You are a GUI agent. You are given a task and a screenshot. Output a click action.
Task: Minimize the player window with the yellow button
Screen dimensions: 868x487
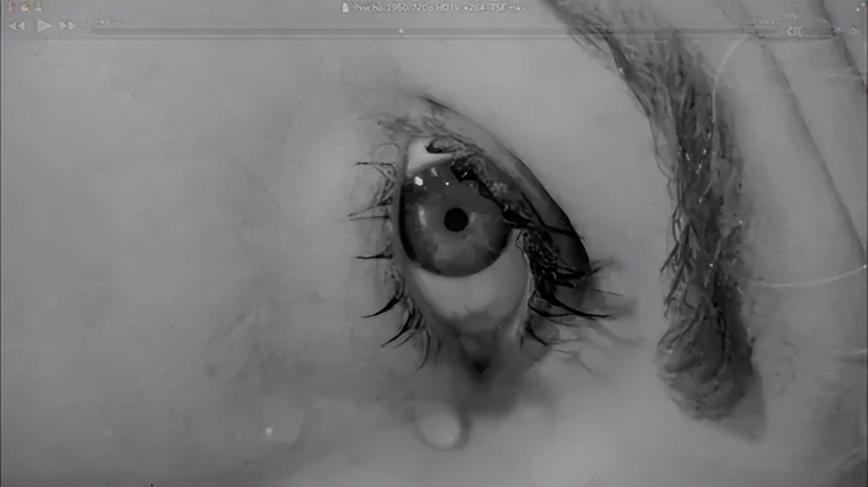(x=24, y=7)
